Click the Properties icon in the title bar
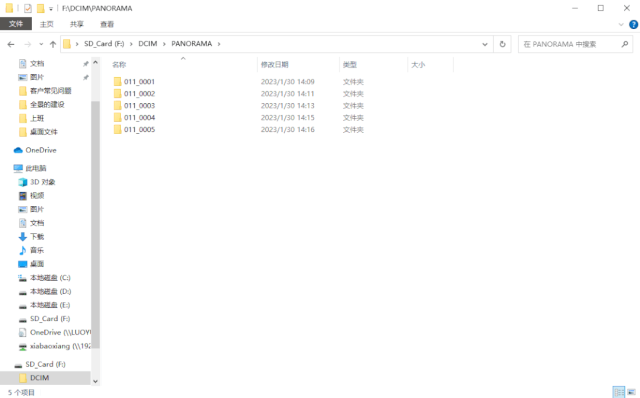Viewport: 640px width, 398px height. pos(28,8)
